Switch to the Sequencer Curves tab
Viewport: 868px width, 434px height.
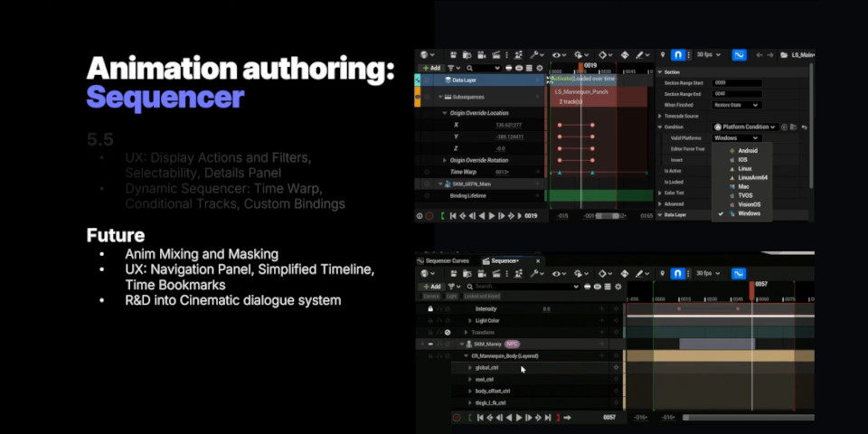447,260
